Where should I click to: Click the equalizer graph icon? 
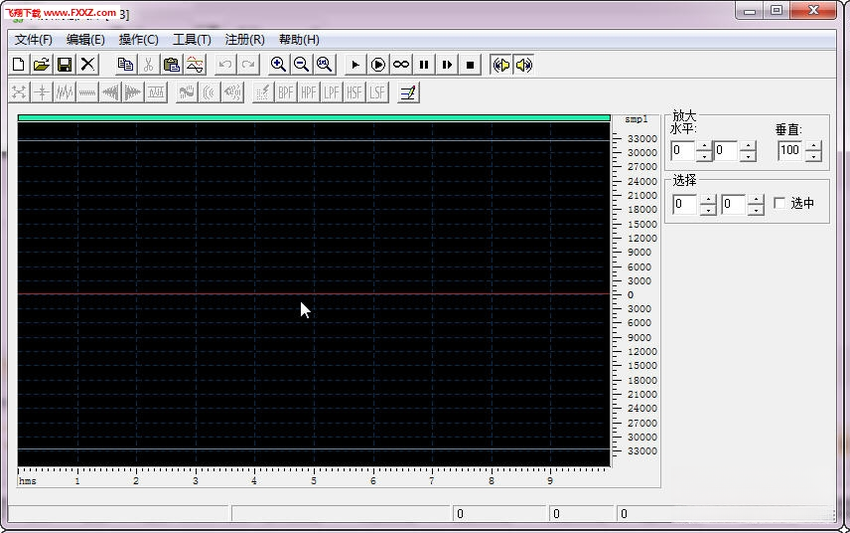point(156,93)
